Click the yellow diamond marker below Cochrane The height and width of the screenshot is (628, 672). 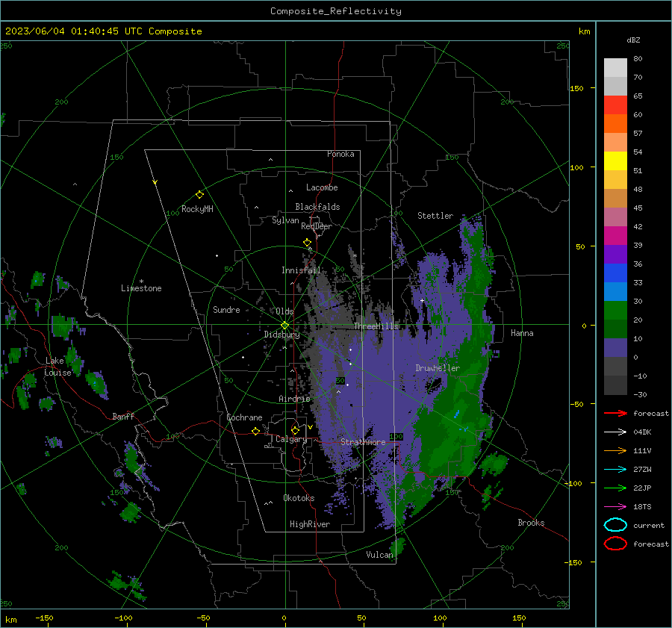[x=255, y=431]
